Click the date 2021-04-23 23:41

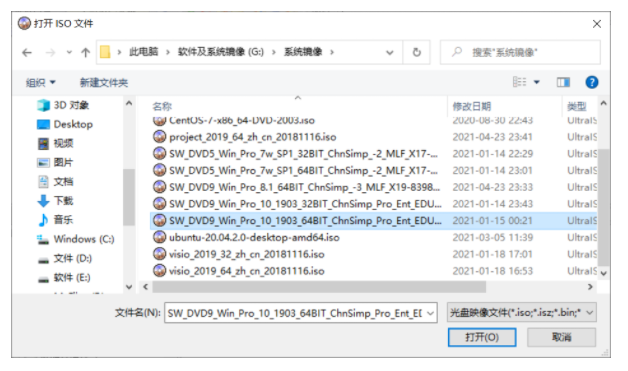(x=493, y=137)
